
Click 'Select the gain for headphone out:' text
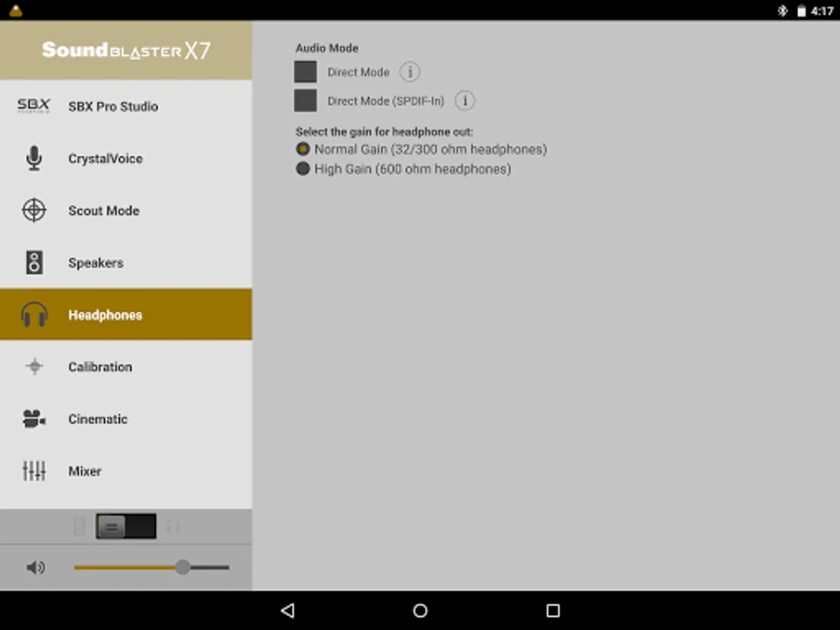pyautogui.click(x=384, y=132)
